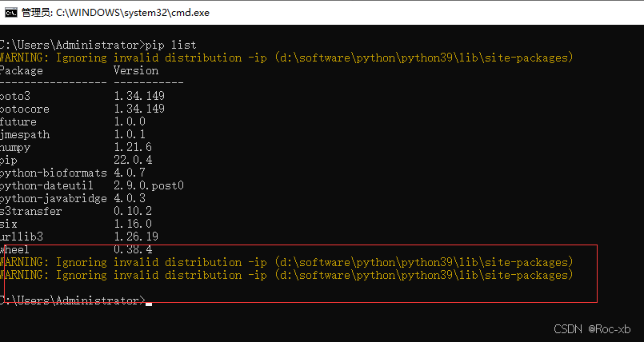
Task: Click six version 1.16.0
Action: 133,224
